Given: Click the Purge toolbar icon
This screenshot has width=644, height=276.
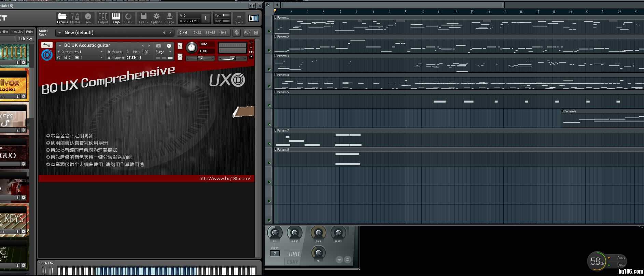Looking at the screenshot, I should [x=169, y=18].
